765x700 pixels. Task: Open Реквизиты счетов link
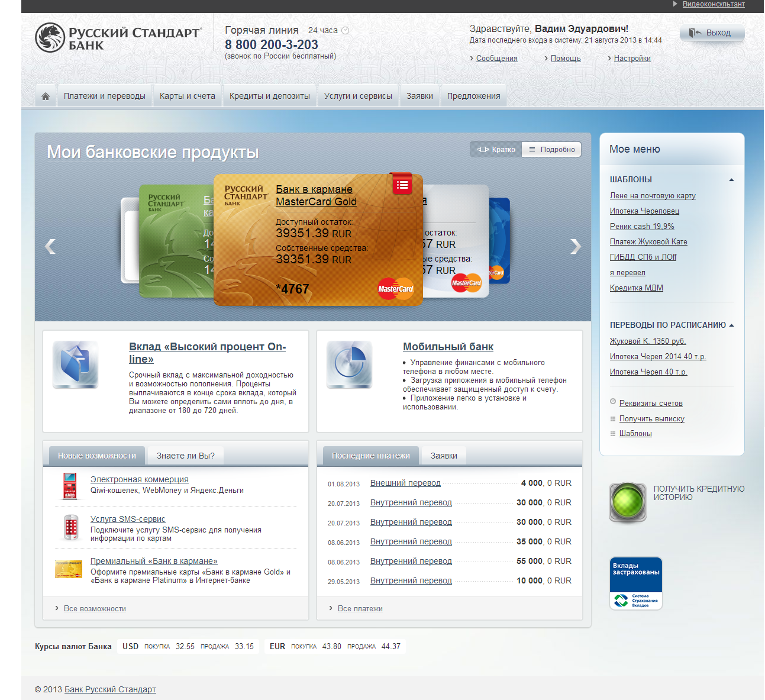tap(651, 404)
